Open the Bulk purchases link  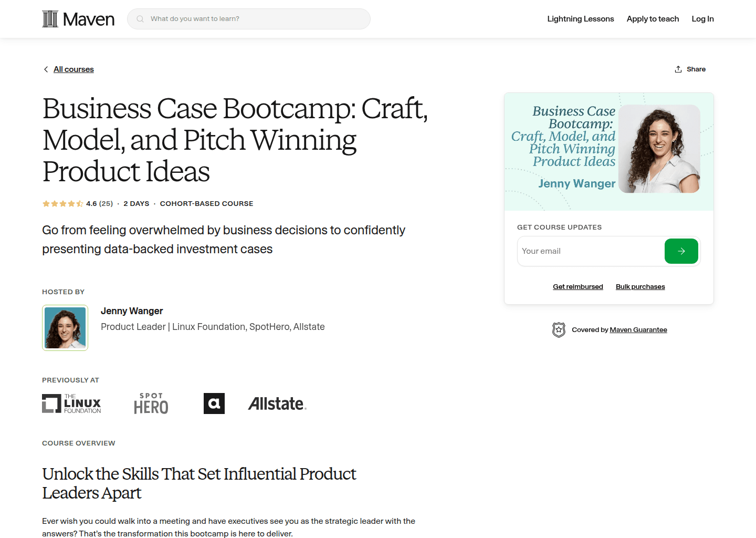(x=640, y=286)
